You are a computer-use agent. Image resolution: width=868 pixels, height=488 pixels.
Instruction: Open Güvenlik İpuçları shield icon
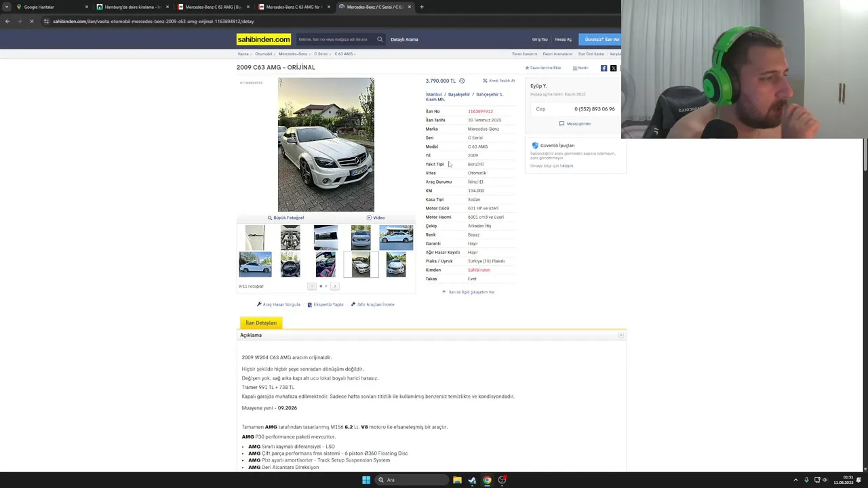(535, 145)
